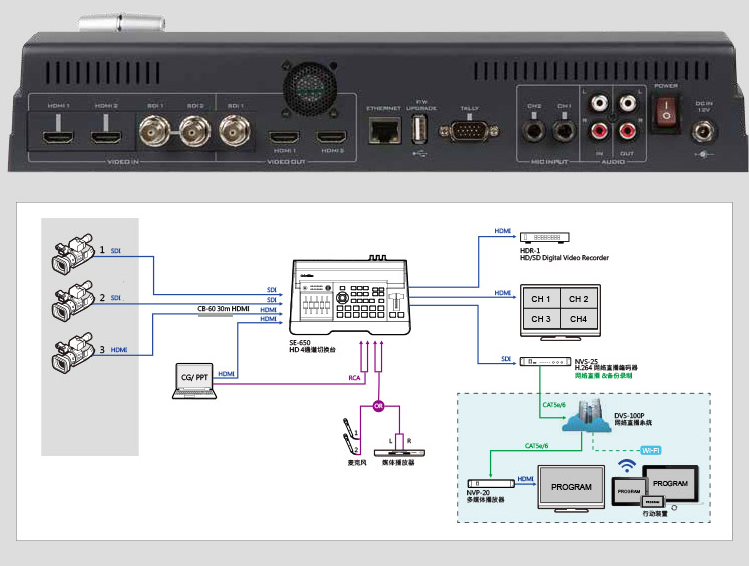Select the Tally D-sub connector
Image resolution: width=750 pixels, height=566 pixels.
click(x=469, y=129)
